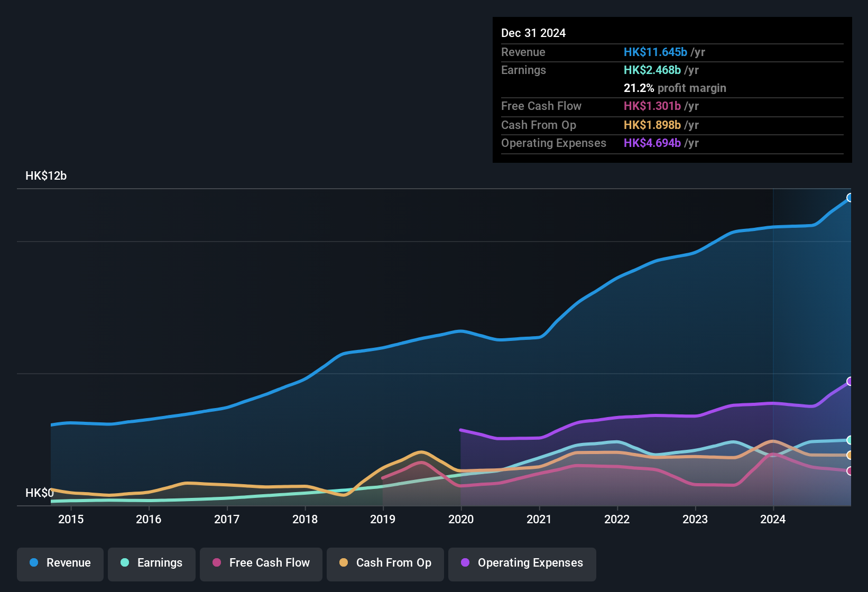868x592 pixels.
Task: Click the orange Cash From Op dot icon
Action: 343,563
